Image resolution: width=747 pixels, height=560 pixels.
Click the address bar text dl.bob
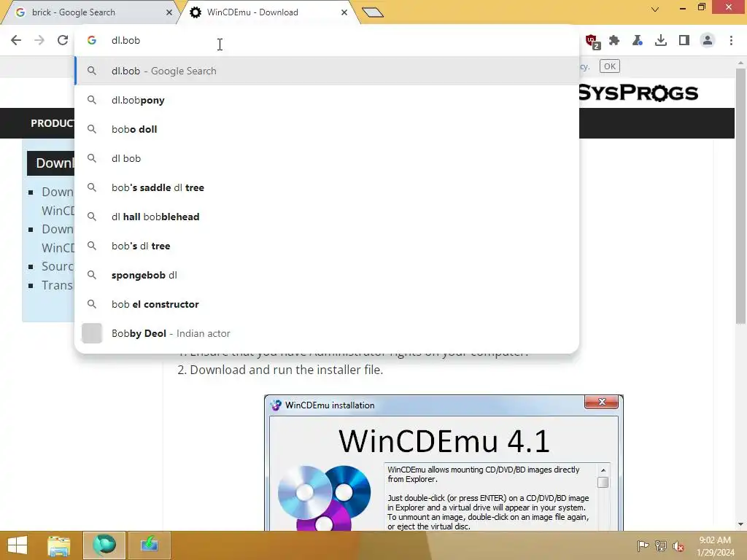click(x=125, y=41)
